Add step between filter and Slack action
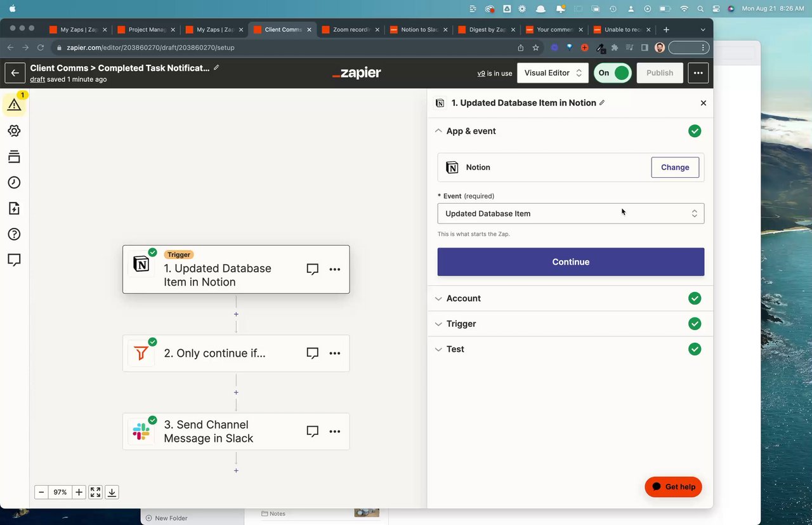 click(x=236, y=392)
